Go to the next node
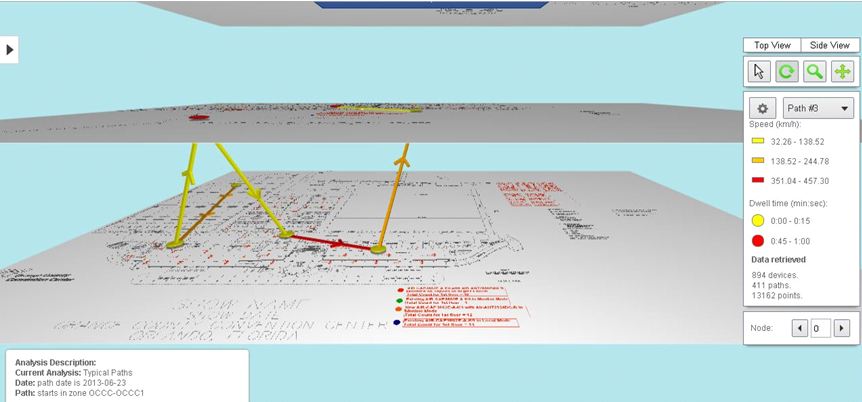862x402 pixels. (x=842, y=328)
